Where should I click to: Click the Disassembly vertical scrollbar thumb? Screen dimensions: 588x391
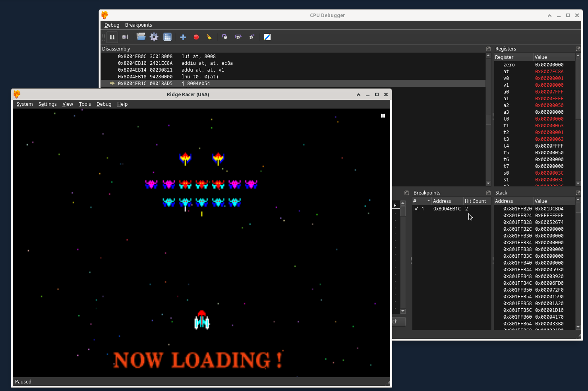point(488,119)
